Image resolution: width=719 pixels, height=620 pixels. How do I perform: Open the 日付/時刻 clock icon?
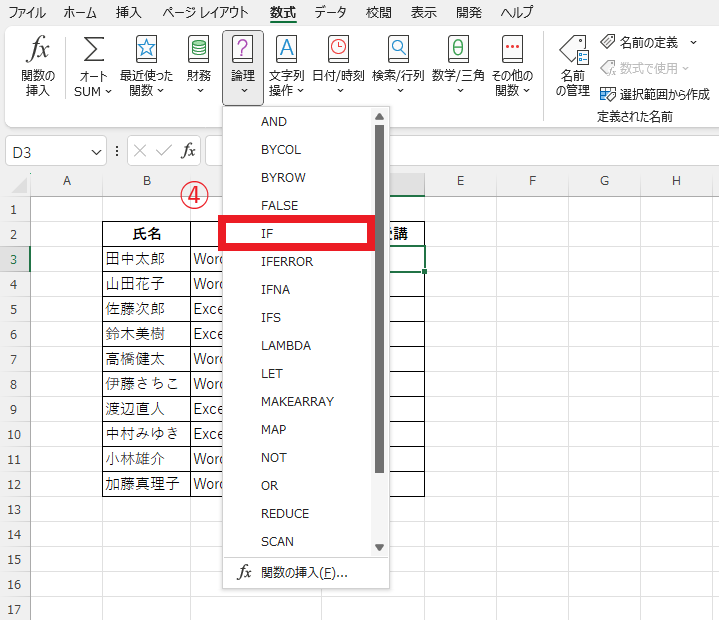coord(338,49)
